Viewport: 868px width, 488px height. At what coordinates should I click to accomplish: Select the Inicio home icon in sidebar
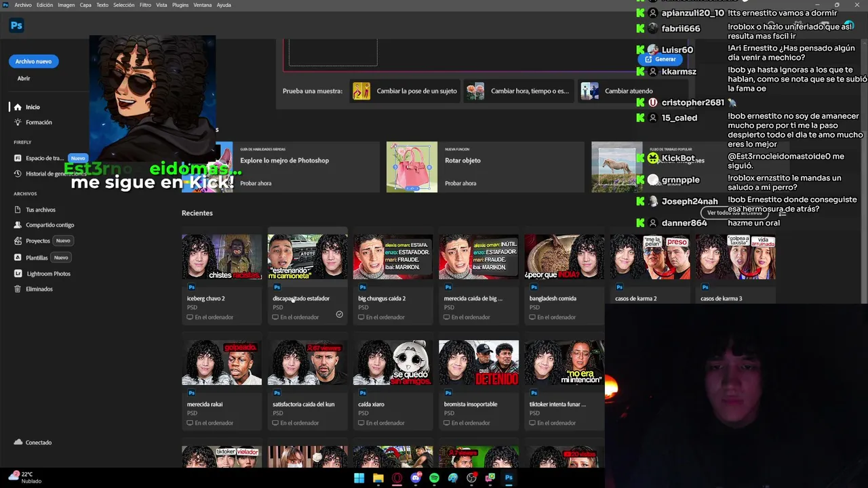tap(18, 107)
